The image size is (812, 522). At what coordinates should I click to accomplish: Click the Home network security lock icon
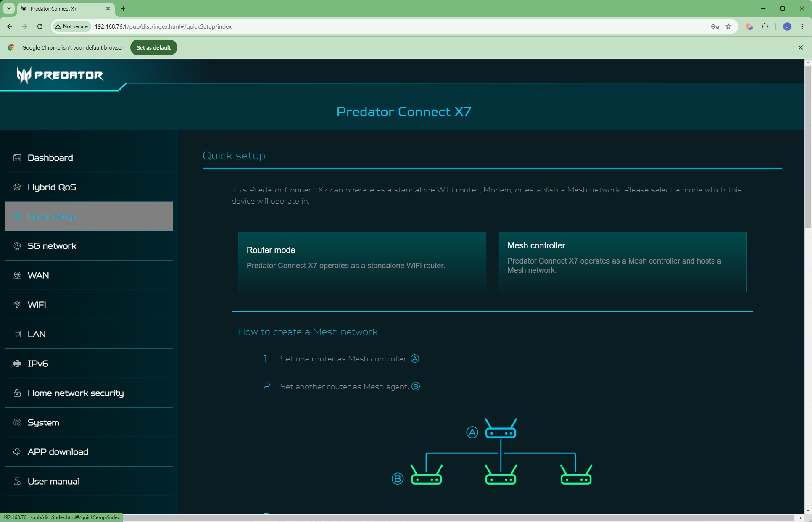pyautogui.click(x=17, y=393)
